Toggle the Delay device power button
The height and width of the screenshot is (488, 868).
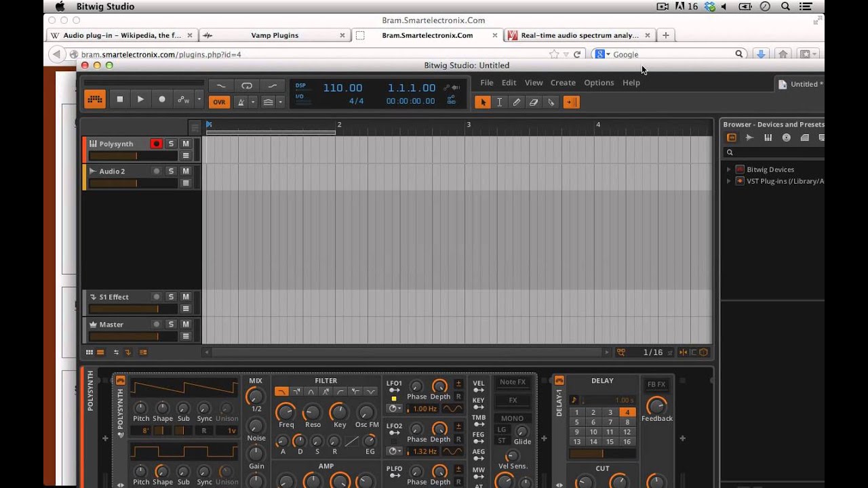[559, 380]
